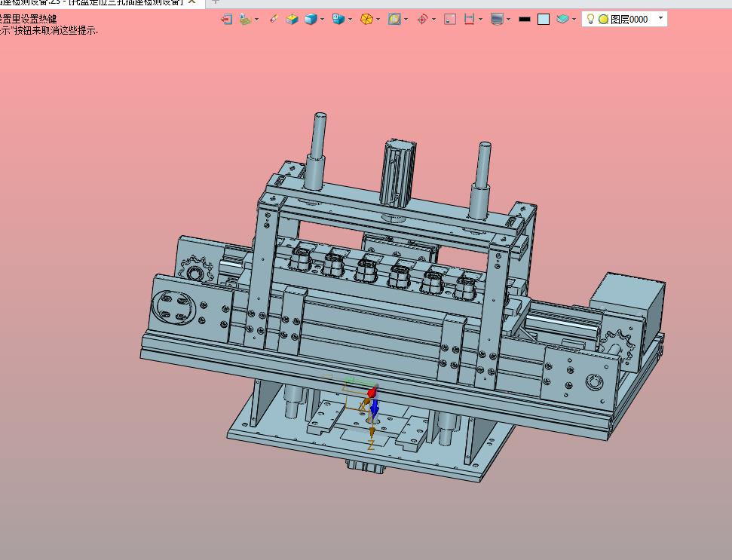Click the exit/return icon in the toolbar
732x560 pixels.
(226, 19)
